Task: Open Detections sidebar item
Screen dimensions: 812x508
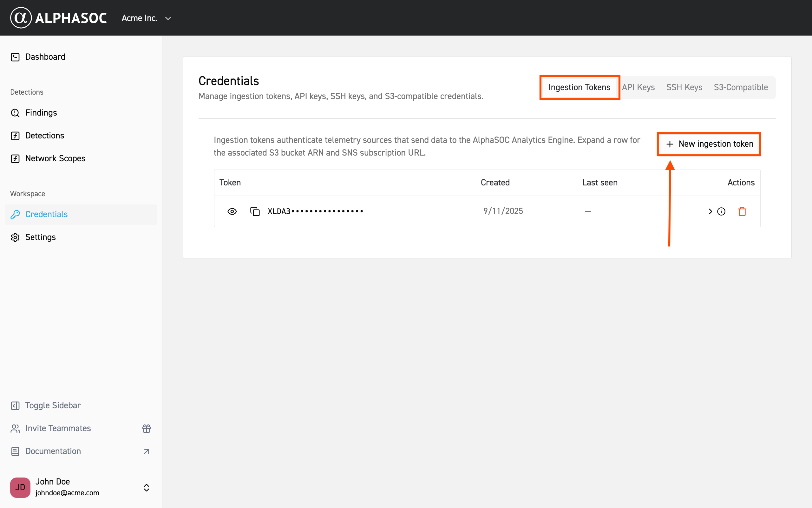Action: point(81,135)
